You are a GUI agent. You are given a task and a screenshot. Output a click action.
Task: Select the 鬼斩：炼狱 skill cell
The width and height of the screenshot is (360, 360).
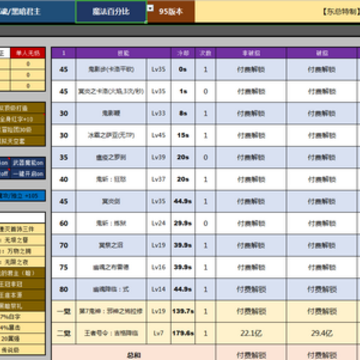click(111, 223)
